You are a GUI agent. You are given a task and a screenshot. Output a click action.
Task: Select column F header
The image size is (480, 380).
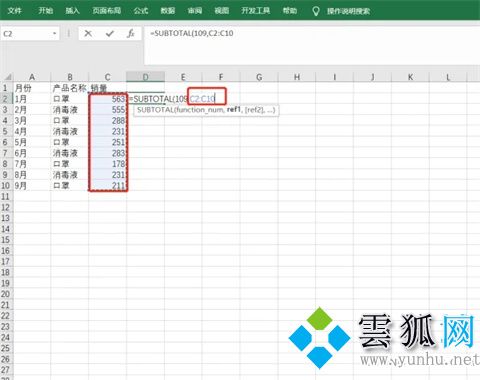coord(221,77)
